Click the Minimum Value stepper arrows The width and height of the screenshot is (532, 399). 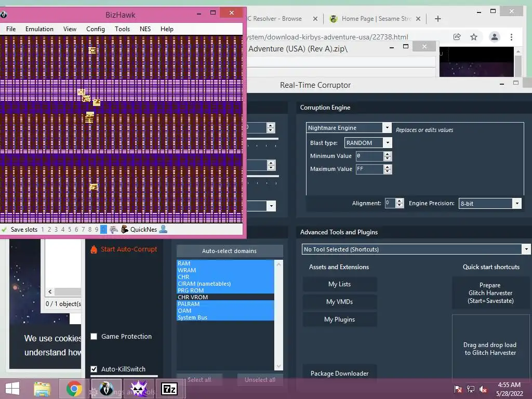(387, 156)
